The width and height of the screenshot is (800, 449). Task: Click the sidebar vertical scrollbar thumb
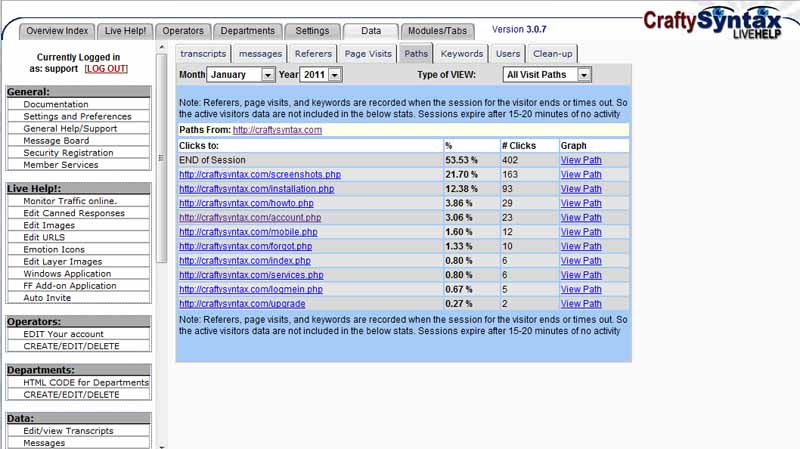(x=162, y=158)
